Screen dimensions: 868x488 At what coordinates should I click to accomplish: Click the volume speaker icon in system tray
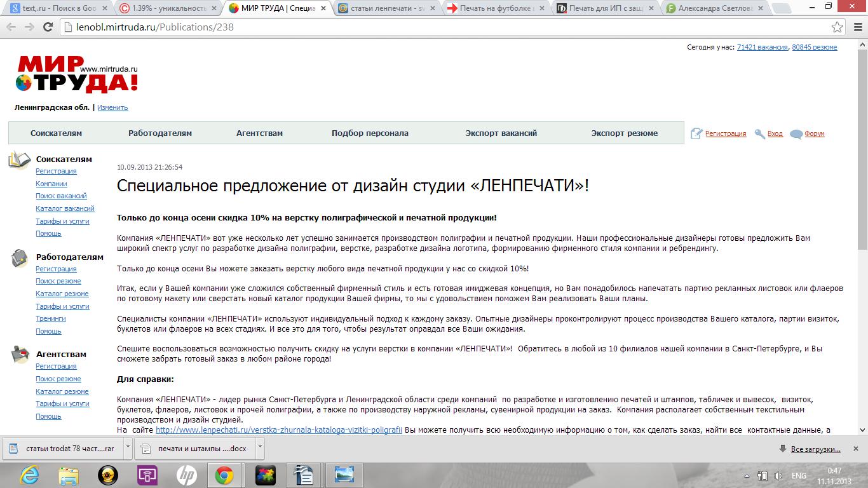point(778,476)
